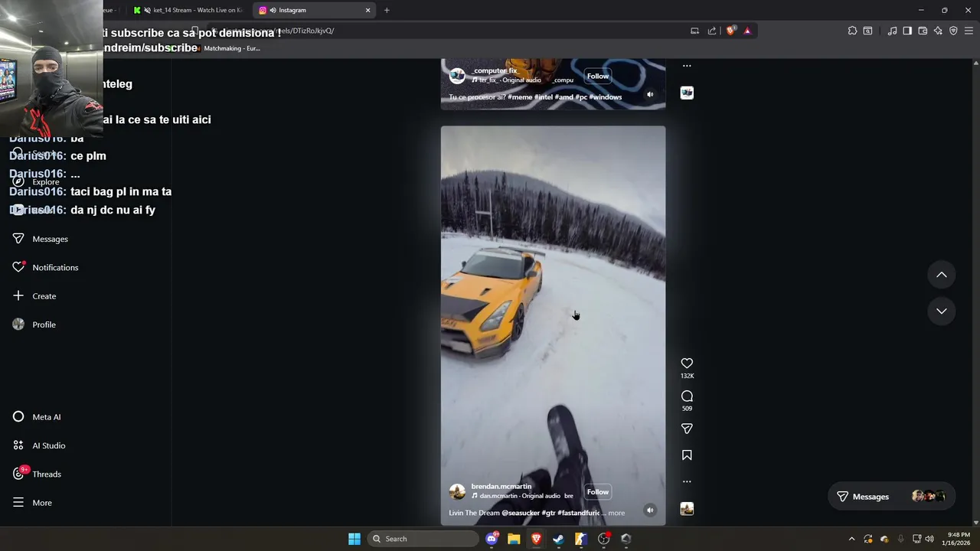Click the screen cast icon in the address bar

[x=694, y=31]
